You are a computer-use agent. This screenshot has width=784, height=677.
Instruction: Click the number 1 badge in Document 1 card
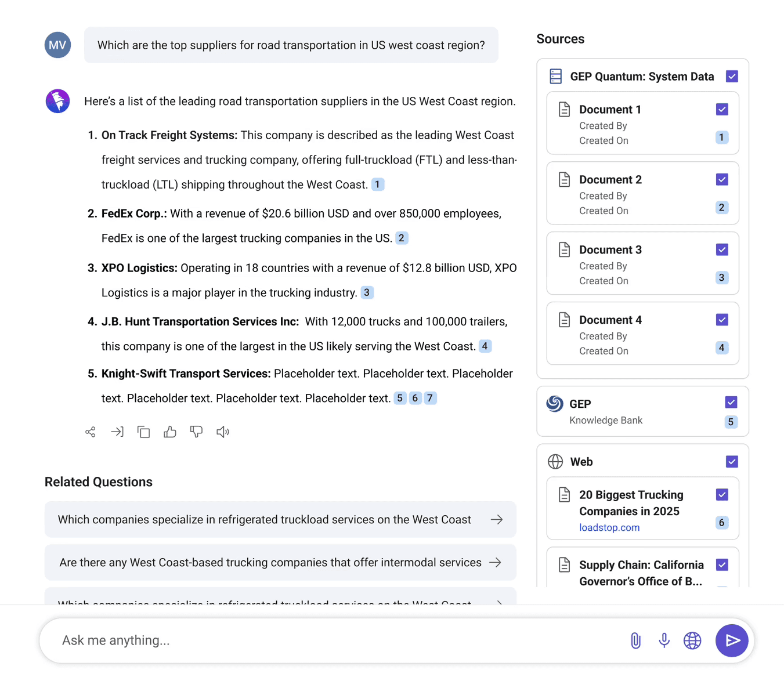[722, 137]
